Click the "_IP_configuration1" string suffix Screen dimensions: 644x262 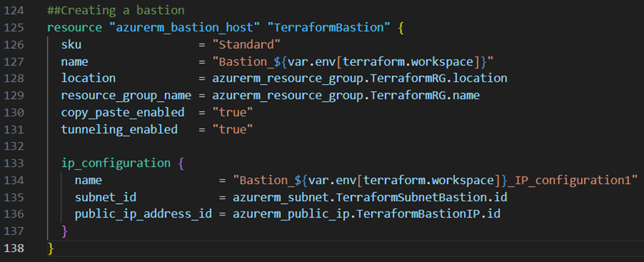(569, 180)
